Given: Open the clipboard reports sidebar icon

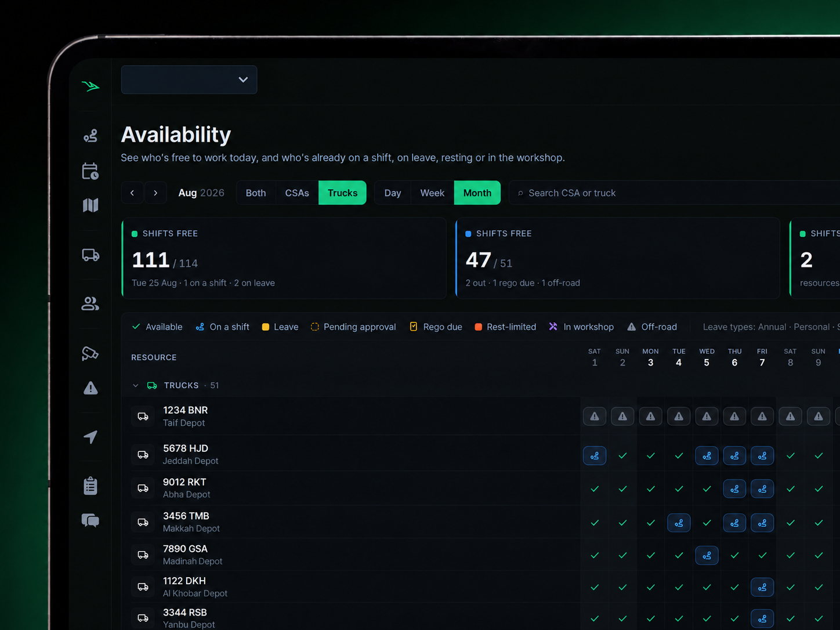Looking at the screenshot, I should [x=90, y=486].
